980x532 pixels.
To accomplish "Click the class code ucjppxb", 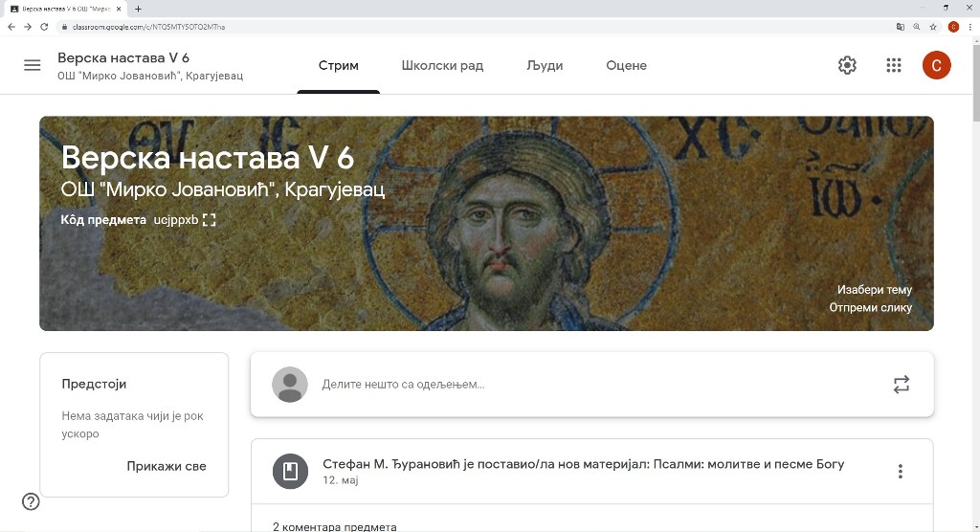I will (x=176, y=220).
